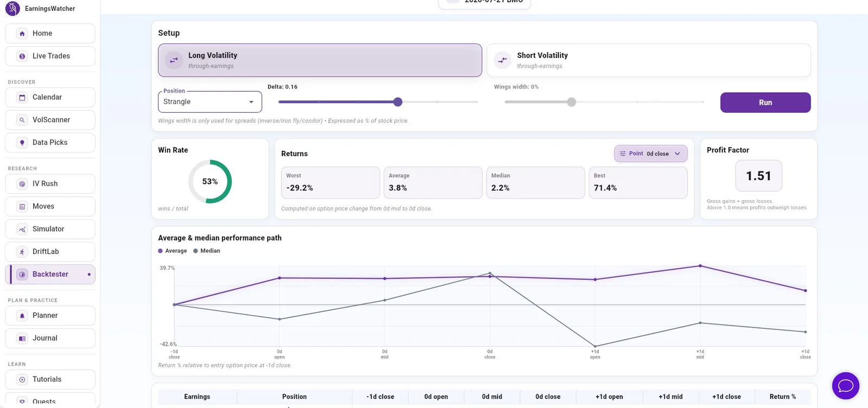Open the chat support bubble
Screen dimensions: 868x408
coord(846,386)
